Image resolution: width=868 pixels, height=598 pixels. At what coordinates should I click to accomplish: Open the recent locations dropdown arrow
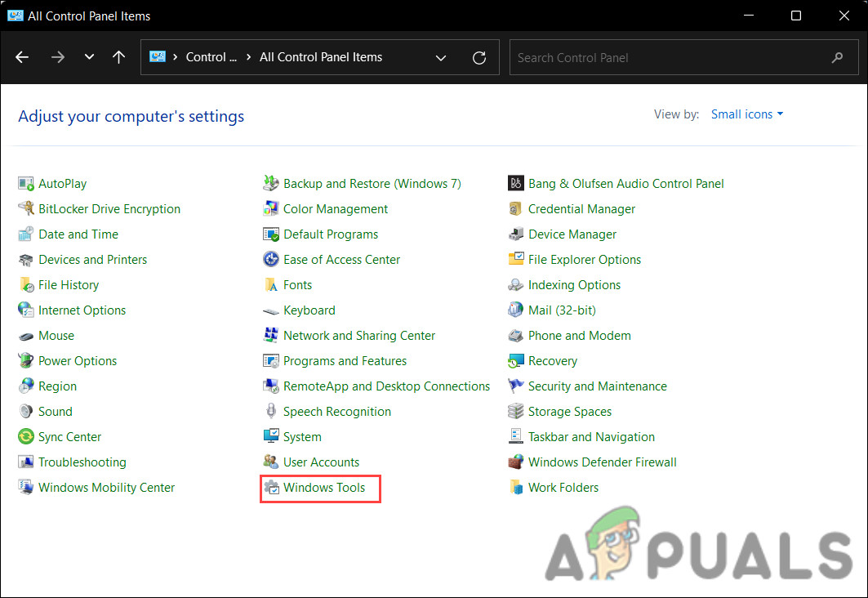coord(89,57)
